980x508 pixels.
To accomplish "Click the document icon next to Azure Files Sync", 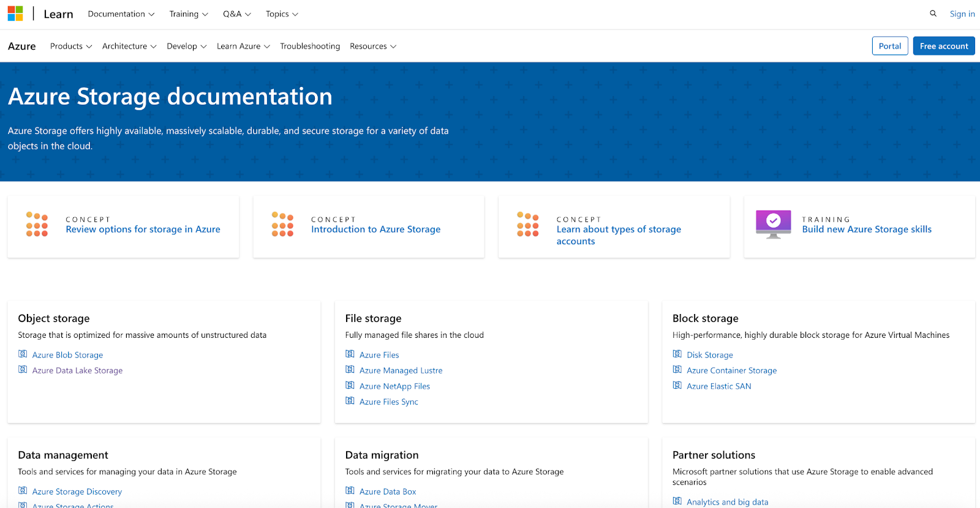I will (350, 401).
